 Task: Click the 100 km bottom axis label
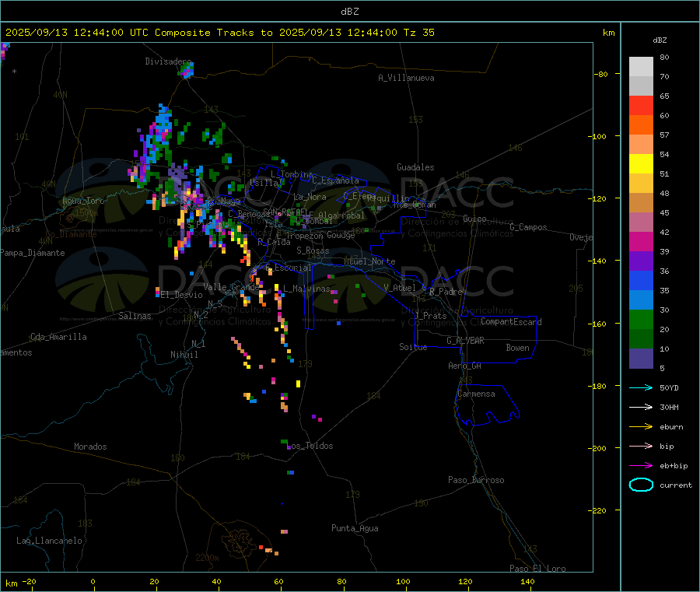pyautogui.click(x=403, y=581)
